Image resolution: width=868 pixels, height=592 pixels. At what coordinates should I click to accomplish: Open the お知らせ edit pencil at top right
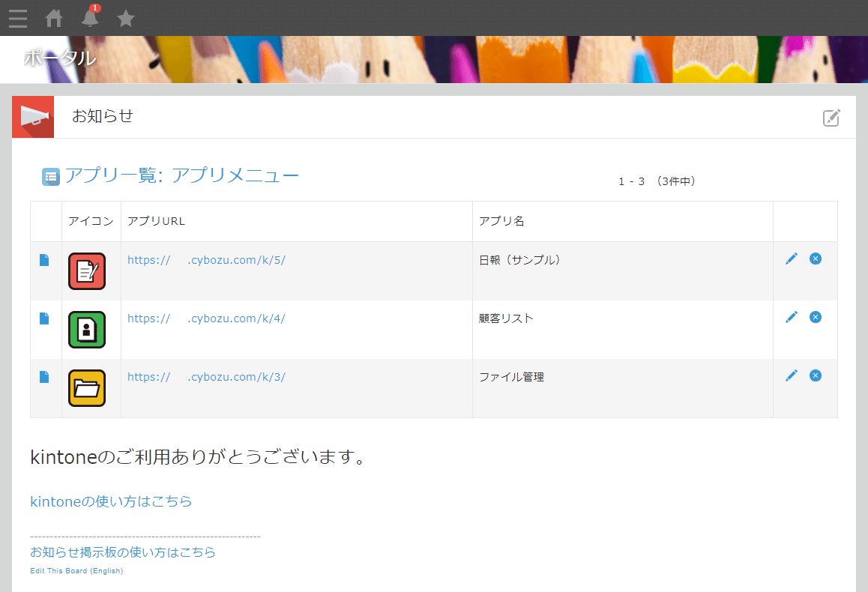click(831, 118)
